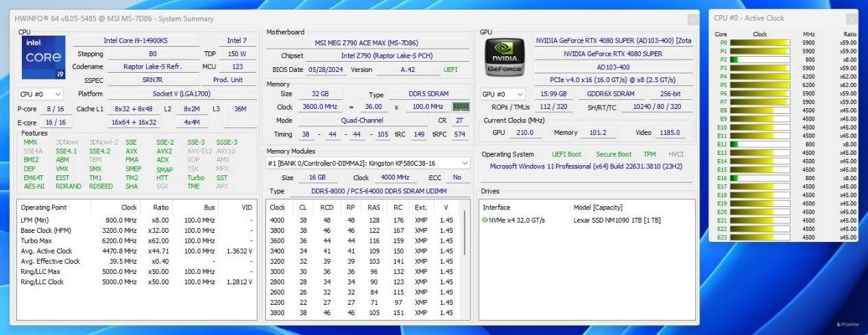Click the NVIDIA GeForce logo
868x335 pixels.
coord(505,57)
